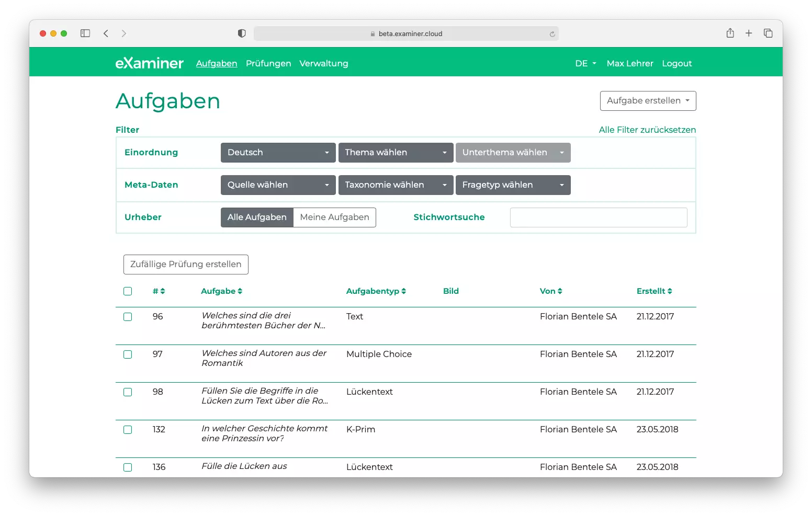This screenshot has width=812, height=516.
Task: Open a new tab with plus icon
Action: coord(749,33)
